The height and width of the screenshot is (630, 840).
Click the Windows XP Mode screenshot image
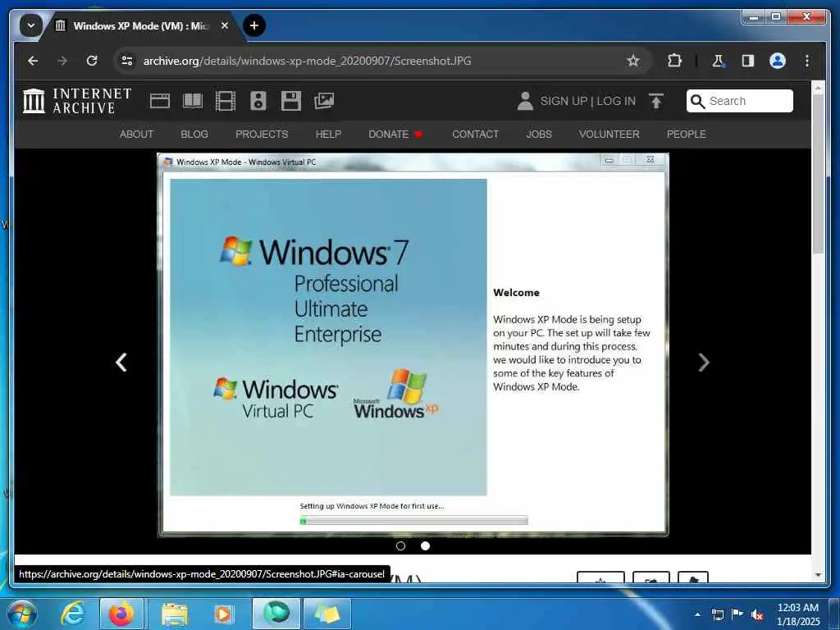[x=413, y=345]
